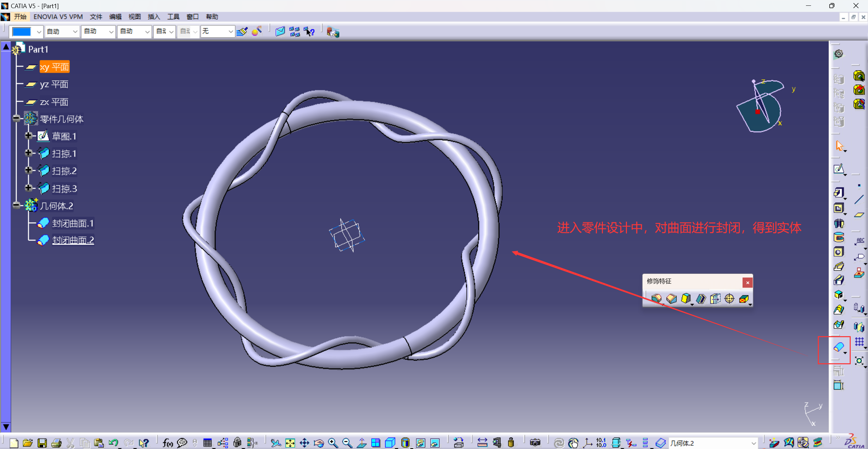Image resolution: width=868 pixels, height=449 pixels.
Task: Click the Chamfer icon in 修饰特征
Action: pos(671,299)
